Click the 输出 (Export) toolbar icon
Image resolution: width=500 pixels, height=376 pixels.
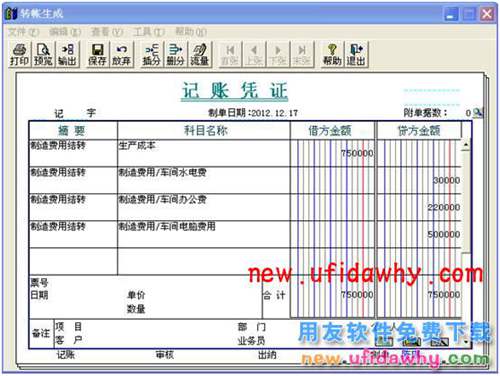pyautogui.click(x=67, y=54)
